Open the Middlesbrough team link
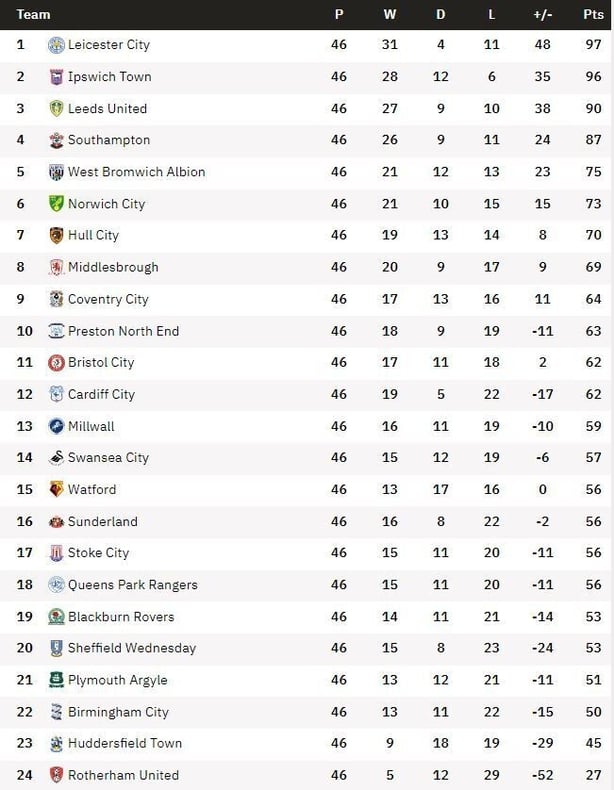The image size is (614, 790). [113, 267]
